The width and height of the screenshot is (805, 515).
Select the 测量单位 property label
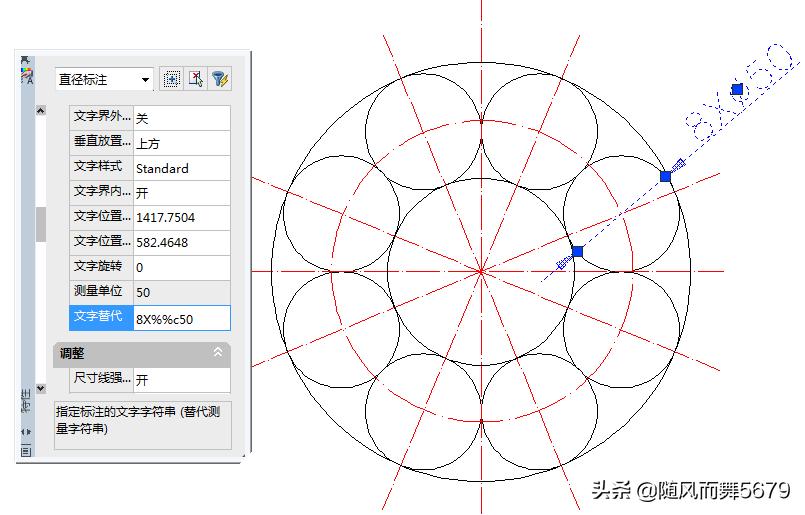101,293
